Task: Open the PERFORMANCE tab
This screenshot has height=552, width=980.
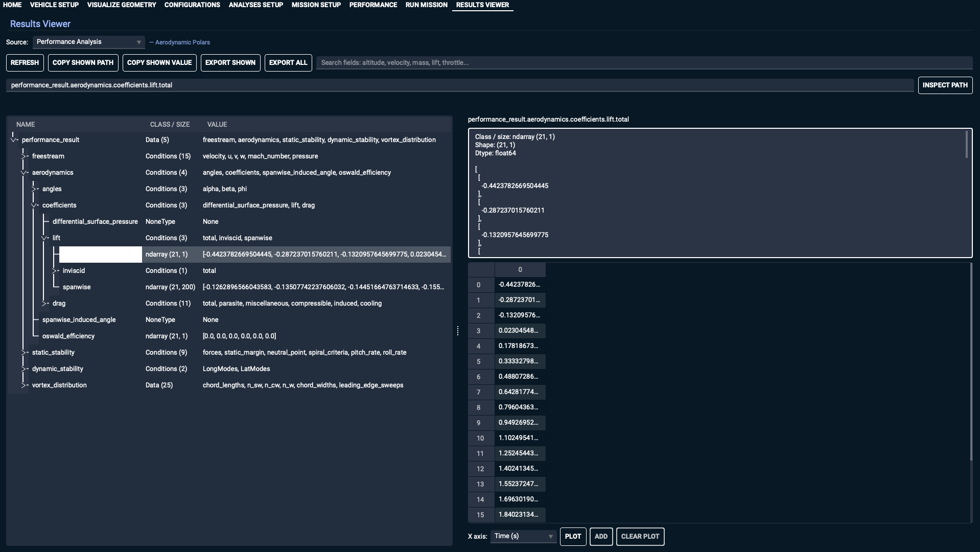Action: click(373, 5)
